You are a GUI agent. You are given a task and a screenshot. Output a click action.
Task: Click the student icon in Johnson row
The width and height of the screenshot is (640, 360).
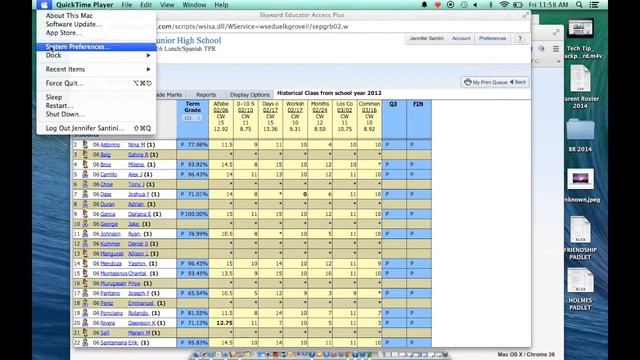pos(85,233)
